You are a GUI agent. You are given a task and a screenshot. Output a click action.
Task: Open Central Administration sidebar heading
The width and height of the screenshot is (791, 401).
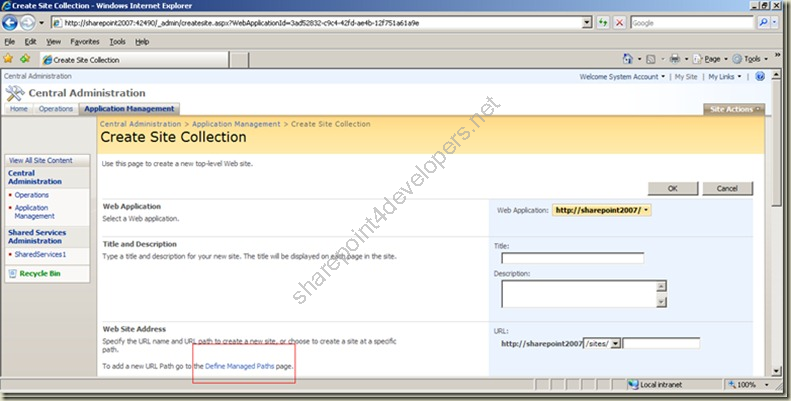pyautogui.click(x=35, y=177)
